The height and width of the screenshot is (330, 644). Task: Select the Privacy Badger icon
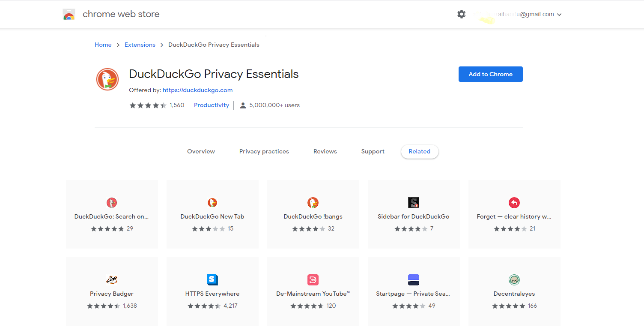coord(112,280)
